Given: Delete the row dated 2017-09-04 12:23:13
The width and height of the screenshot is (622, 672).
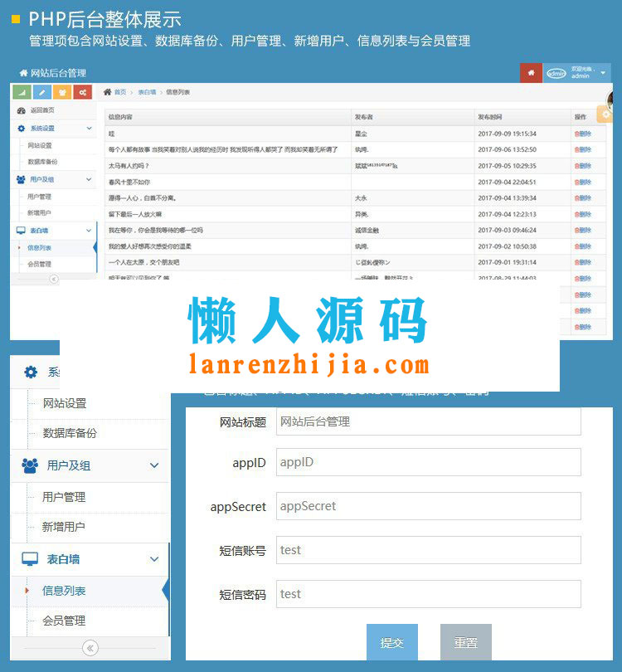Looking at the screenshot, I should pos(582,214).
